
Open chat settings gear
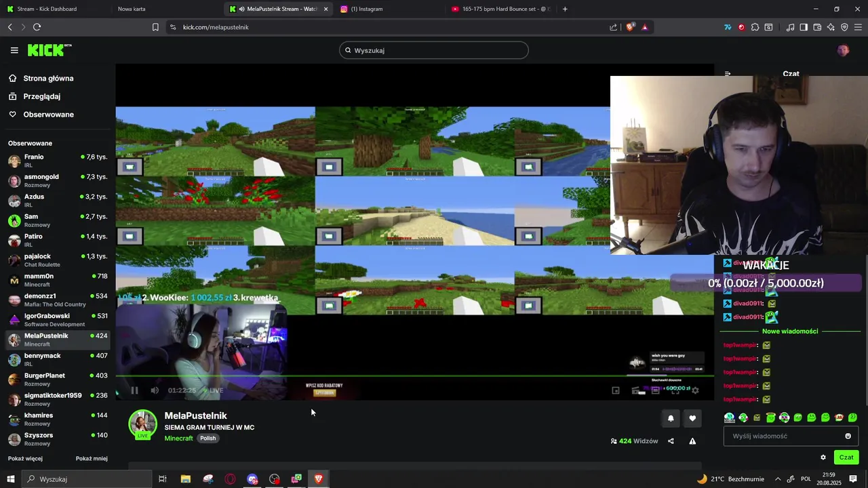(x=823, y=457)
